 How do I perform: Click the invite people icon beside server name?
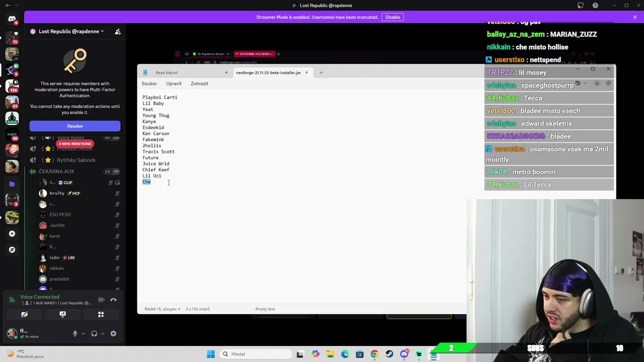click(x=118, y=31)
